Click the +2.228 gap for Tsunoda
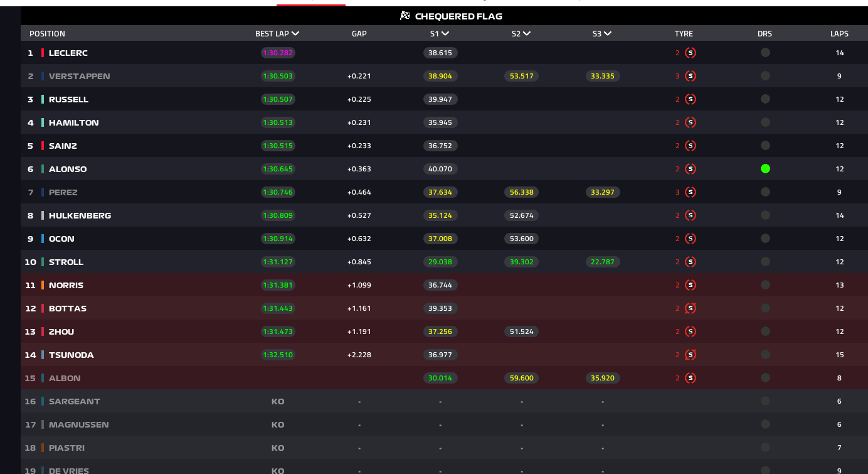The width and height of the screenshot is (868, 474). tap(359, 355)
